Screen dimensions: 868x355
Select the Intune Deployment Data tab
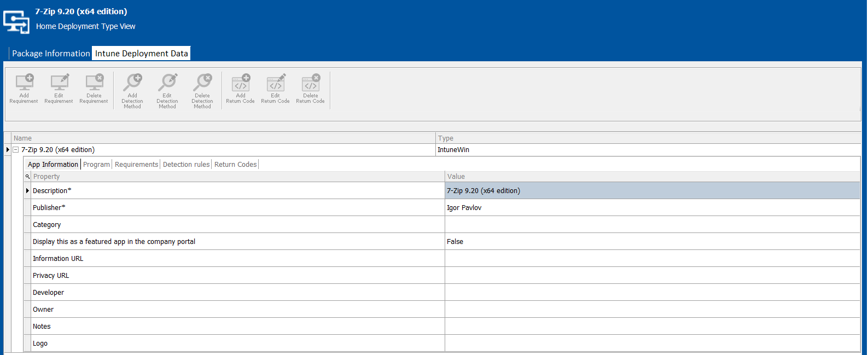tap(141, 54)
